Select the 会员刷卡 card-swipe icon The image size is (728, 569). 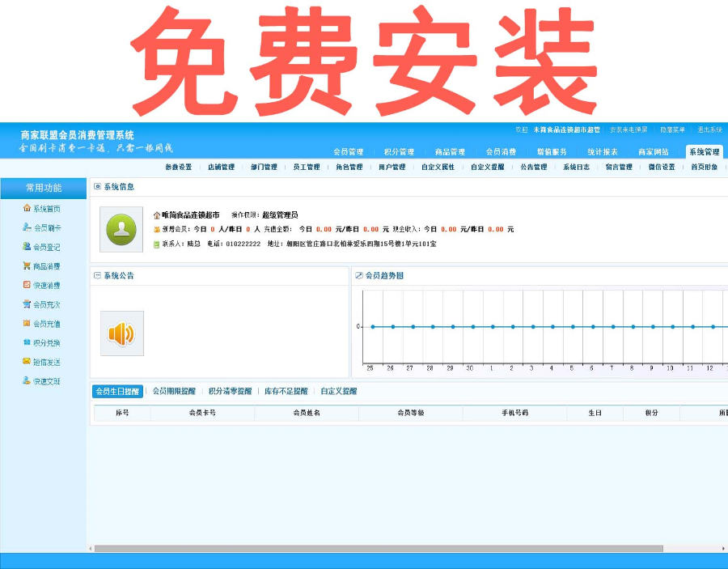coord(28,227)
